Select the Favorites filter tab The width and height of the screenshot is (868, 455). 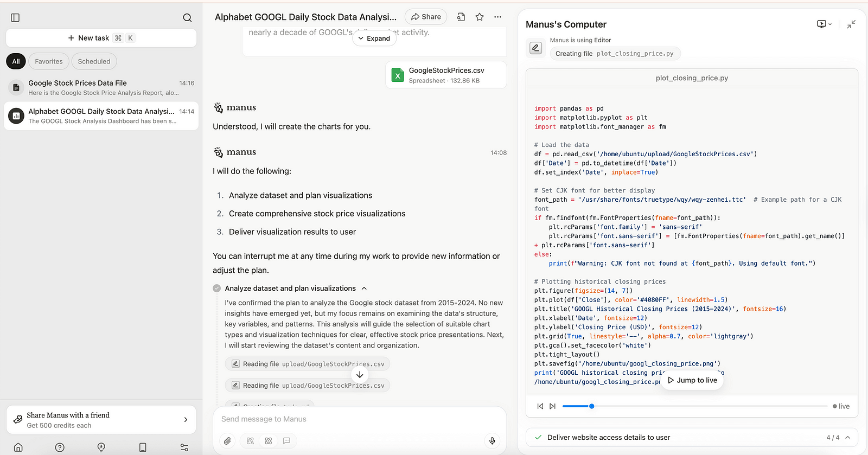coord(49,61)
